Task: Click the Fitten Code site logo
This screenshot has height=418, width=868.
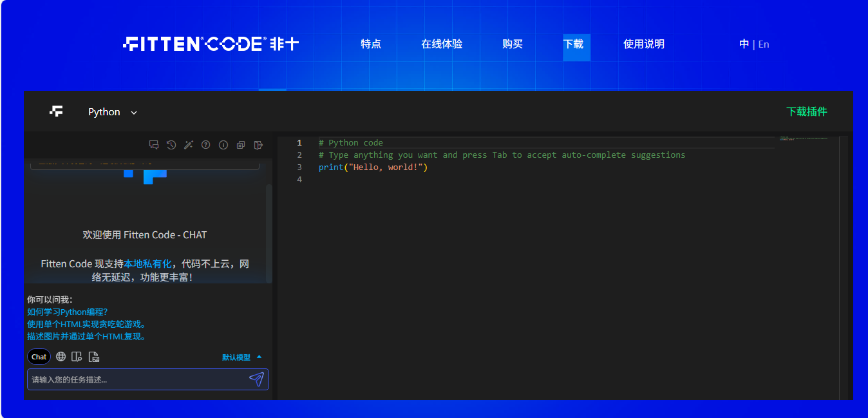Action: click(x=211, y=44)
